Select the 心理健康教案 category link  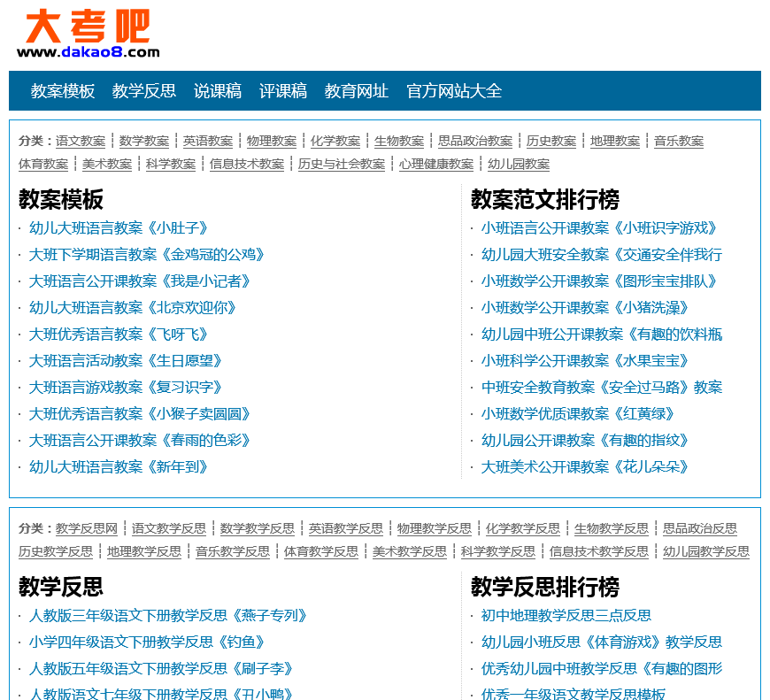click(436, 164)
